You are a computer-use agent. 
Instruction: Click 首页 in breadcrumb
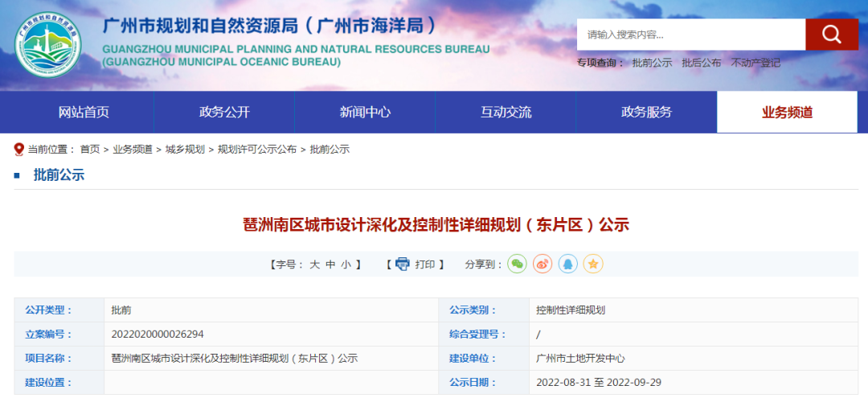pos(90,150)
